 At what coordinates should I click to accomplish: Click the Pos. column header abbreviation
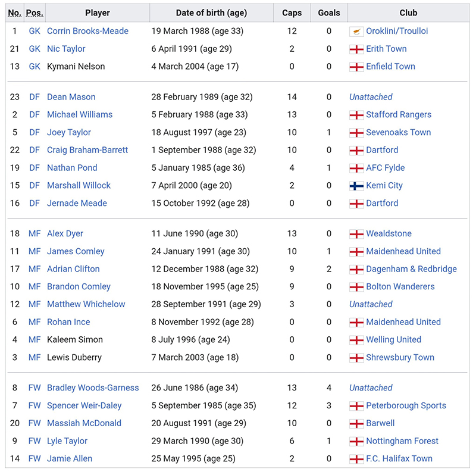tap(35, 12)
